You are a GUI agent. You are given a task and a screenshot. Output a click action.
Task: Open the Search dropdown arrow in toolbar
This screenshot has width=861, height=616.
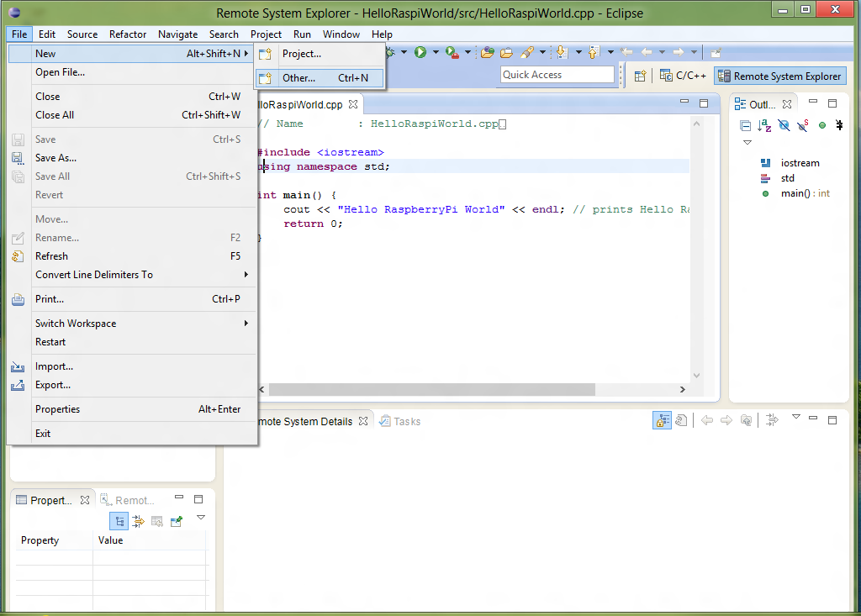coord(542,53)
